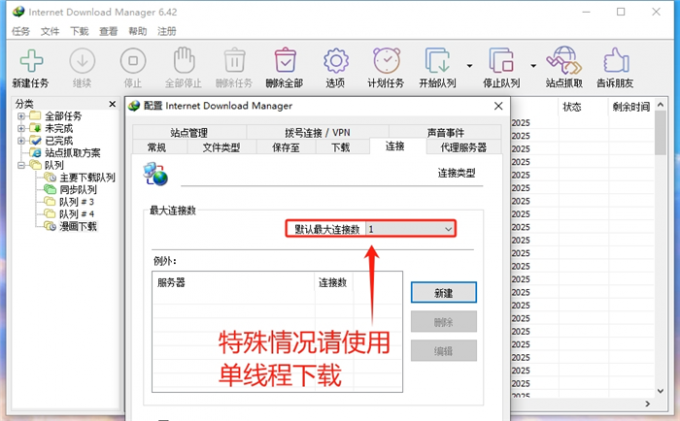Open the 默认最大连接数 combo box
680x421 pixels.
tap(410, 229)
